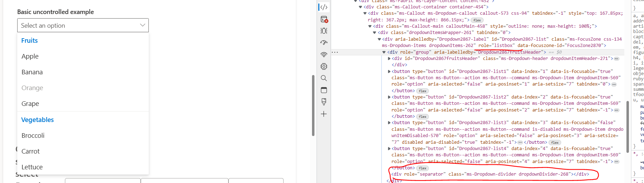Collapse the Dropdown2867-list listbox node
644x183 pixels.
[379, 39]
